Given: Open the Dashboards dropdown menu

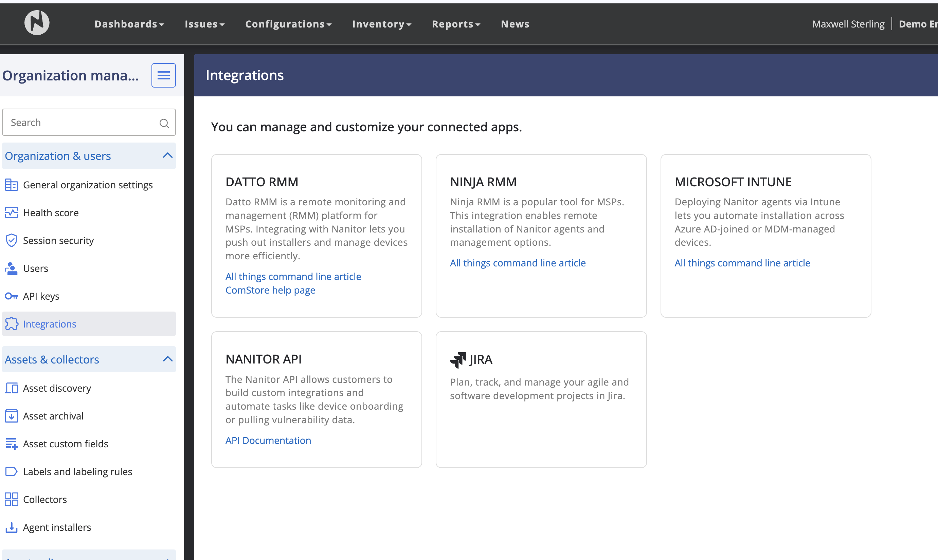Looking at the screenshot, I should [129, 24].
